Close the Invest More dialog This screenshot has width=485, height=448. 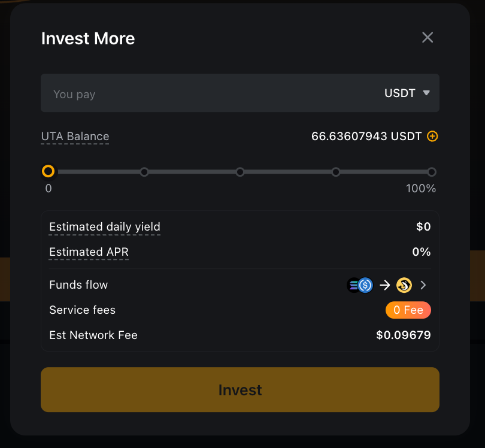[428, 38]
